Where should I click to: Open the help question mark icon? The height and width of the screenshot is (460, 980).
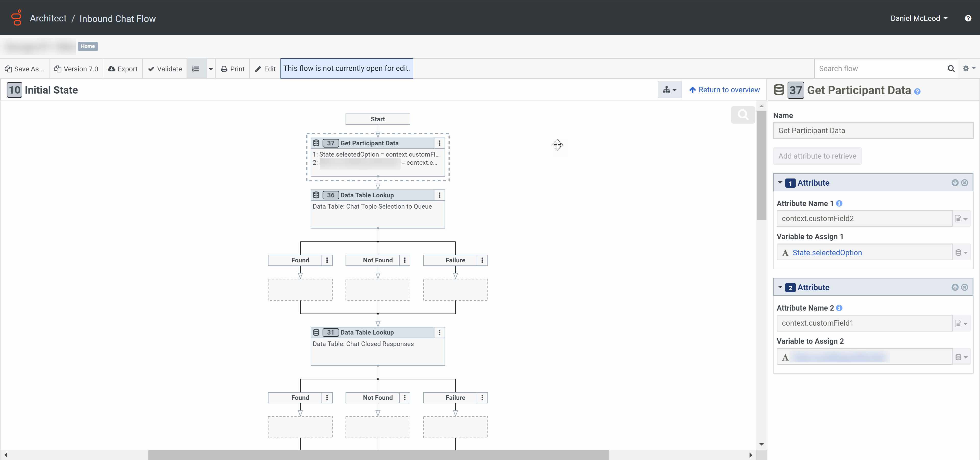(x=968, y=18)
